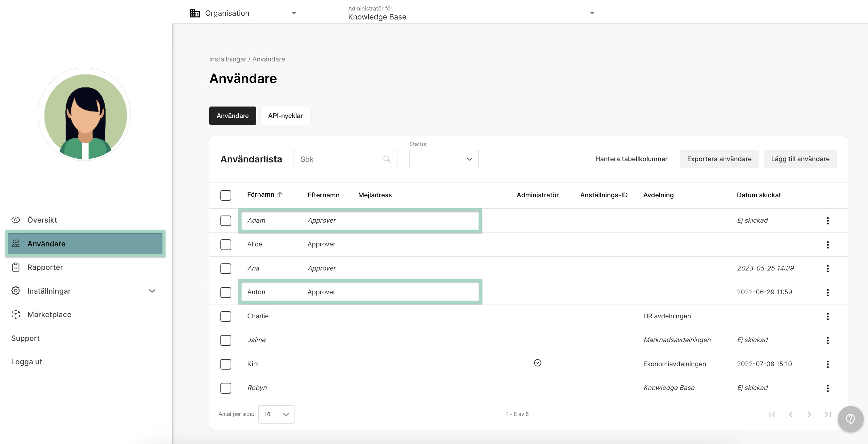Screen dimensions: 868x444
Task: Open the Knowledge Base administrator dropdown
Action: (x=471, y=13)
